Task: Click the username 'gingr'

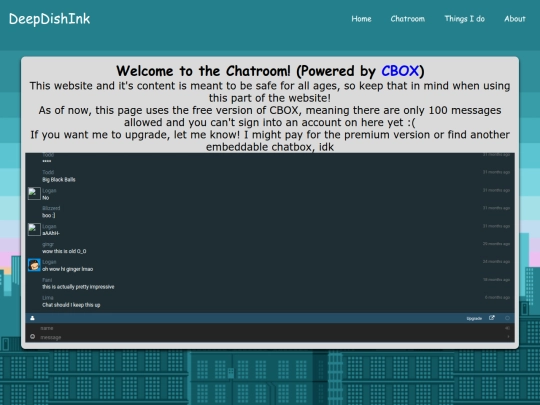Action: point(48,245)
